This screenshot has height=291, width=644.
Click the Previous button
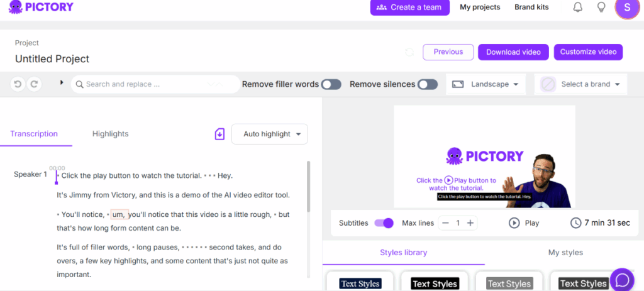[448, 52]
